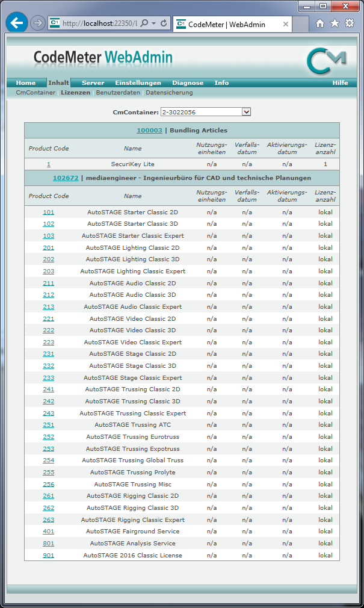The width and height of the screenshot is (364, 608).
Task: Open the Diagnose menu
Action: pyautogui.click(x=188, y=82)
